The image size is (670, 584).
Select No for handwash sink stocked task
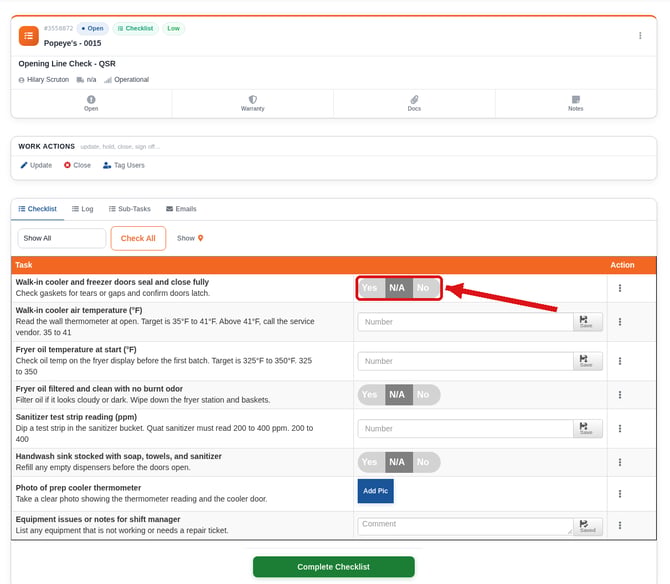[426, 462]
